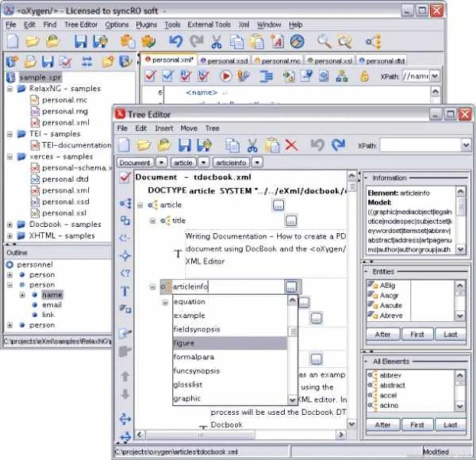Collapse the Entities panel header

tap(366, 271)
